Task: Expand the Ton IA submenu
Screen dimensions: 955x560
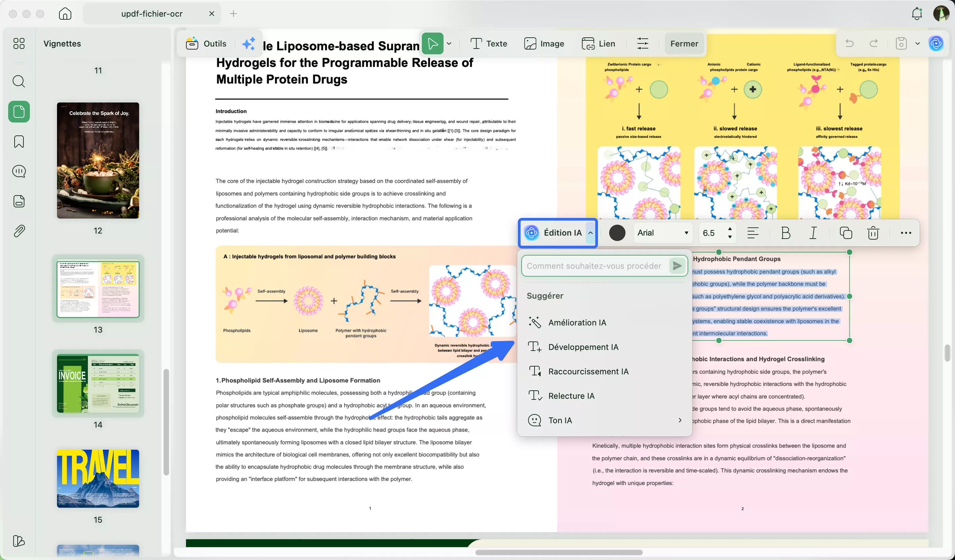Action: coord(679,420)
